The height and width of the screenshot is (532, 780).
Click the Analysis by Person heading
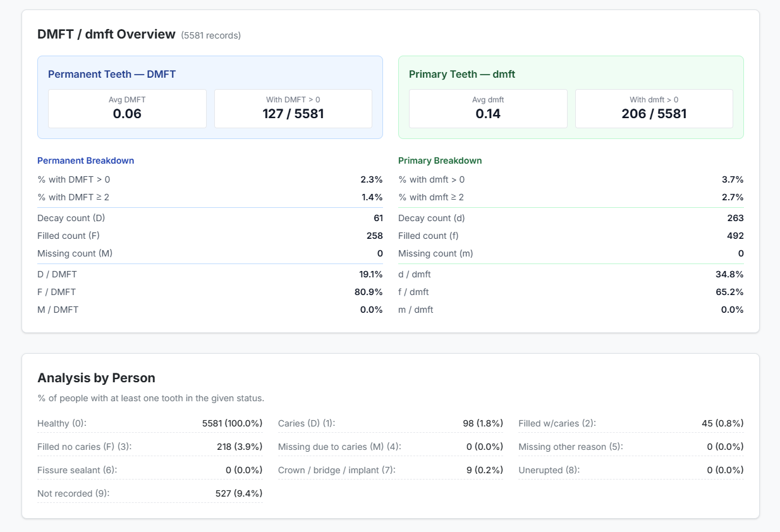tap(96, 377)
